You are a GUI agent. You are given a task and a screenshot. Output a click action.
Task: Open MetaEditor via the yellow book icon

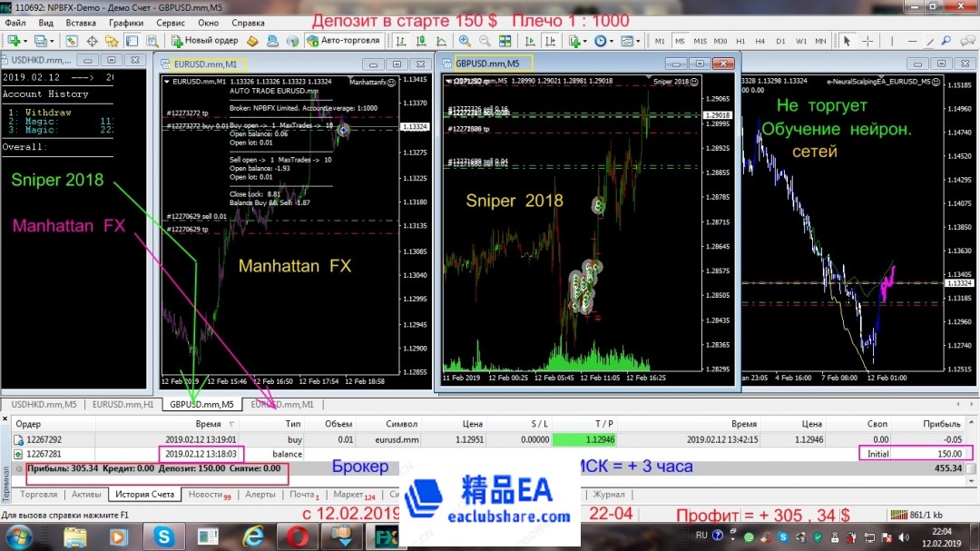point(252,41)
